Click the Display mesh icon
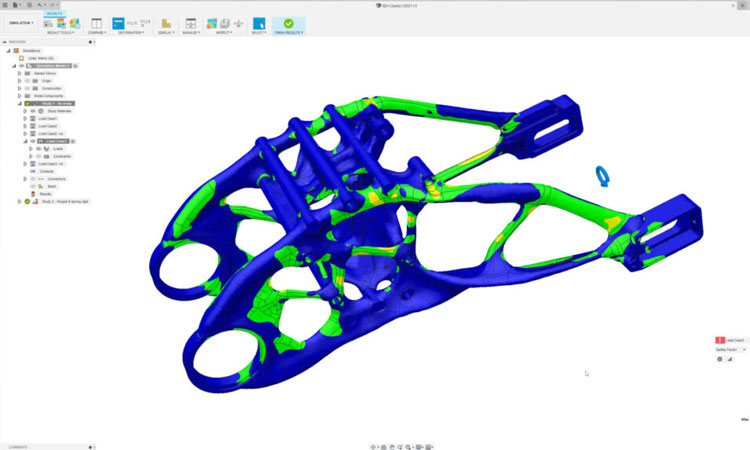 pos(166,23)
